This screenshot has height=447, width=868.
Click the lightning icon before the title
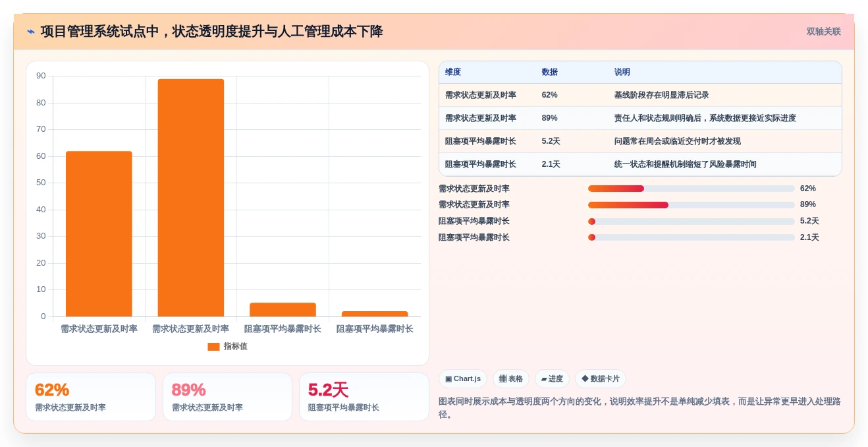[x=31, y=32]
